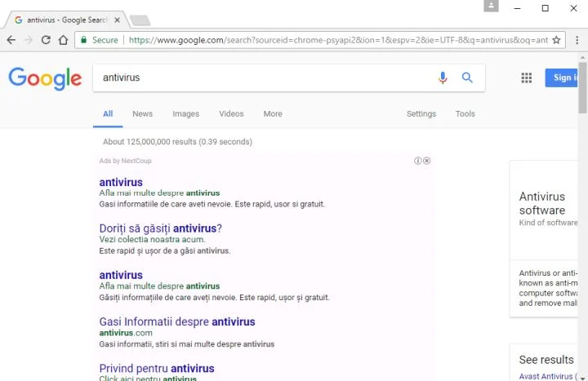
Task: Click the scrollbar down arrow
Action: (x=582, y=378)
